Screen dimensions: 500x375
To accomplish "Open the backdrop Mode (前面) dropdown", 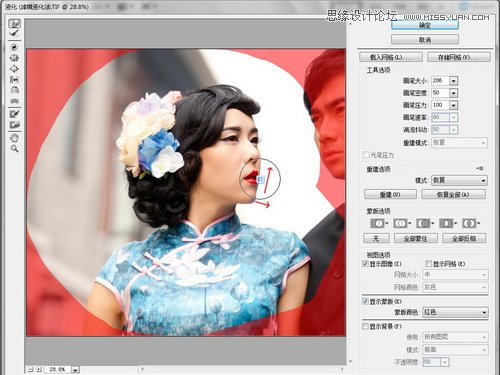I will 455,350.
